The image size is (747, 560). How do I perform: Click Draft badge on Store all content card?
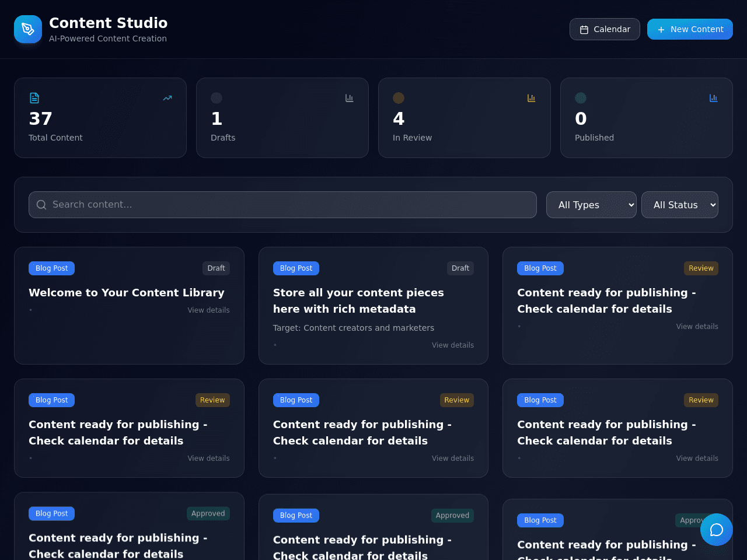coord(460,268)
